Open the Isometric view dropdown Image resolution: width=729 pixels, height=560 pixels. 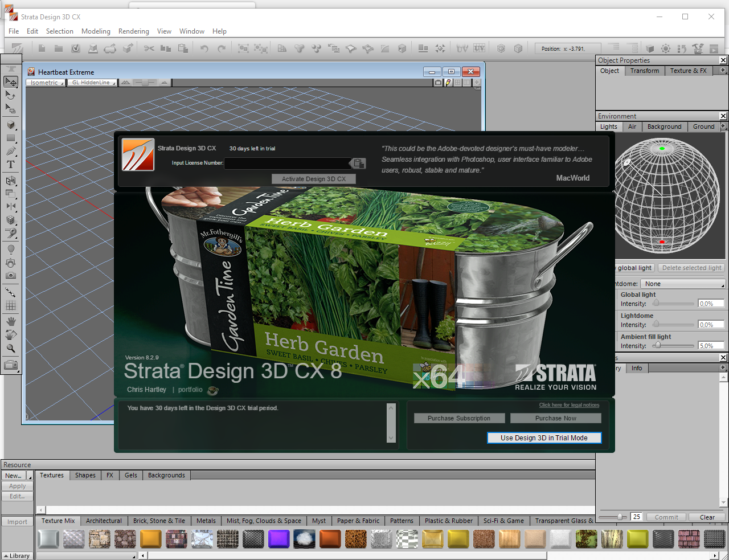click(x=46, y=83)
